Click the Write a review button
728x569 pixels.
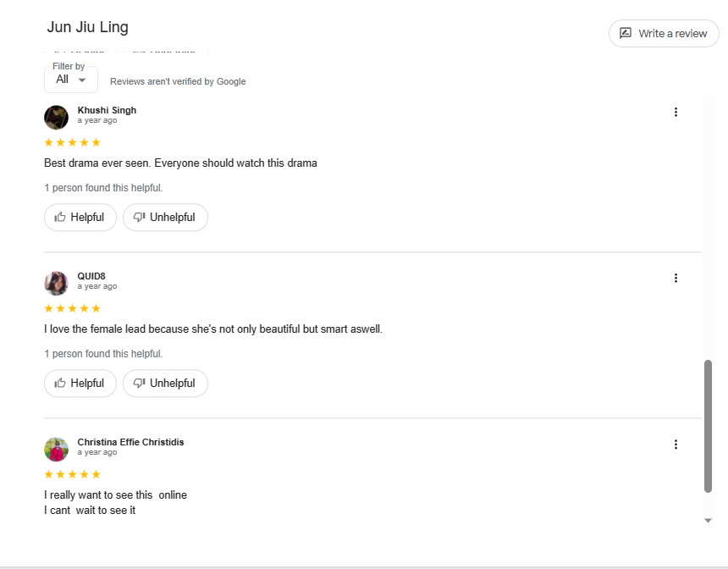[664, 34]
